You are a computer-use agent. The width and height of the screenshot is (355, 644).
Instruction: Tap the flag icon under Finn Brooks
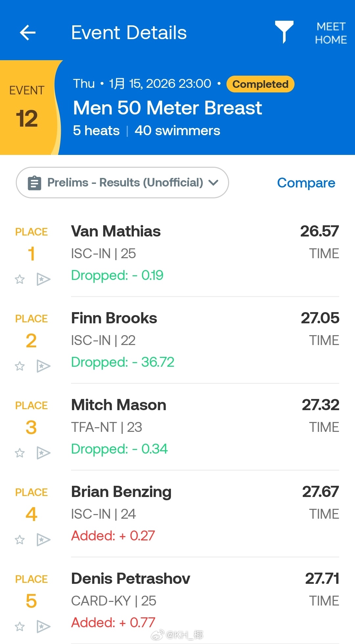point(43,366)
